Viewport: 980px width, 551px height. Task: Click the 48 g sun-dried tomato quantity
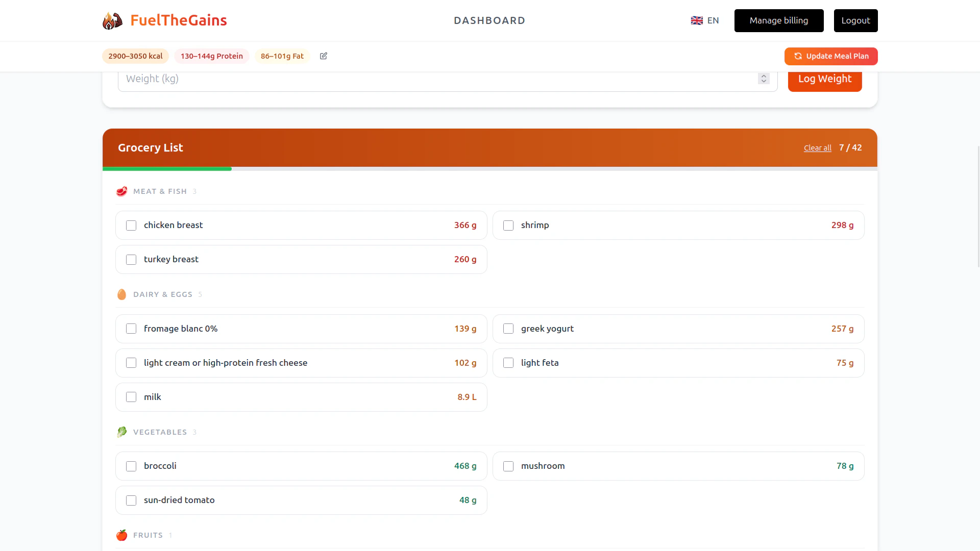tap(468, 500)
